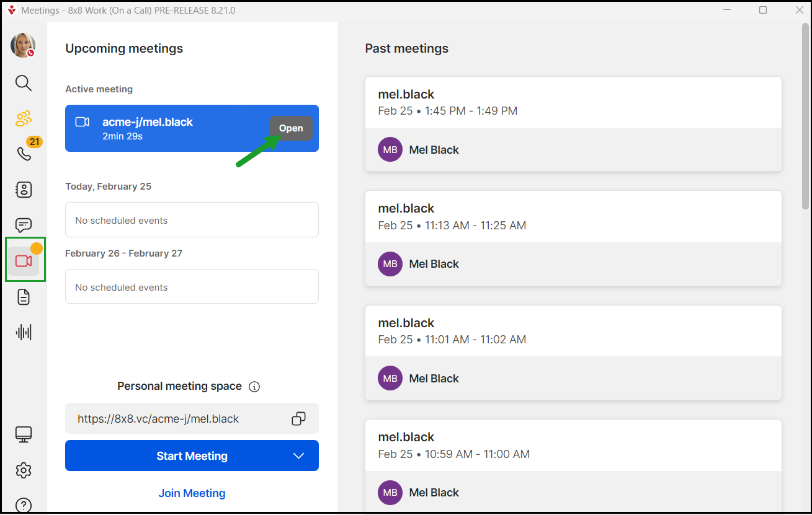
Task: Open the past meeting from 1:45 PM
Action: pos(573,124)
